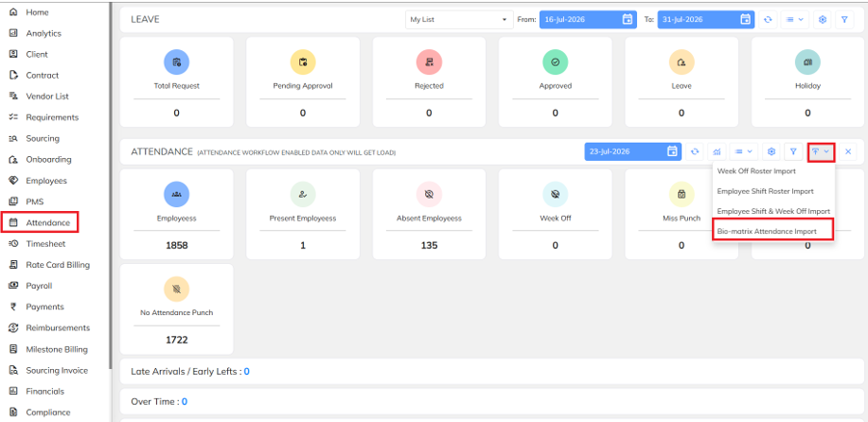868x422 pixels.
Task: Choose Week Off Roster Import option
Action: pos(756,171)
